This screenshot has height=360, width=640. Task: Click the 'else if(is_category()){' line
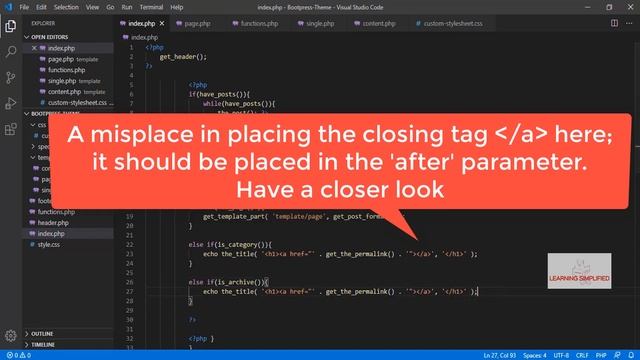230,245
